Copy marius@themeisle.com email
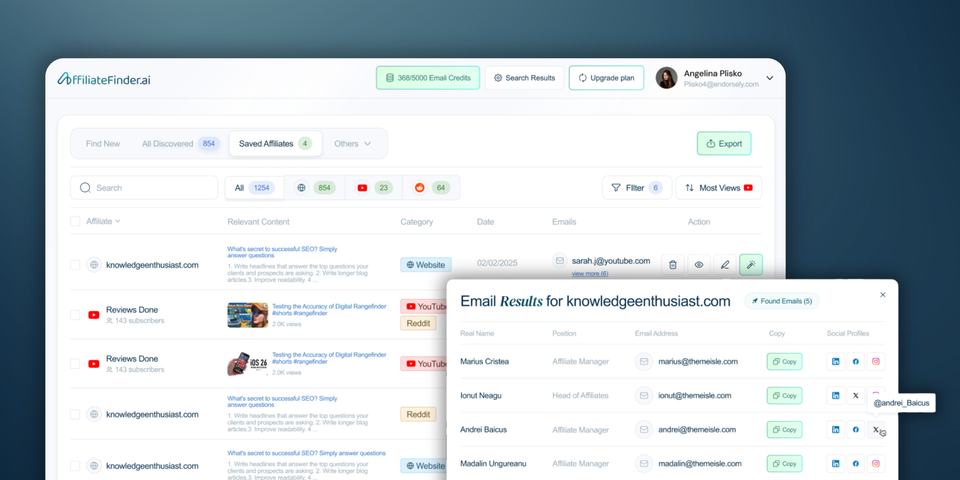The height and width of the screenshot is (480, 960). tap(784, 362)
